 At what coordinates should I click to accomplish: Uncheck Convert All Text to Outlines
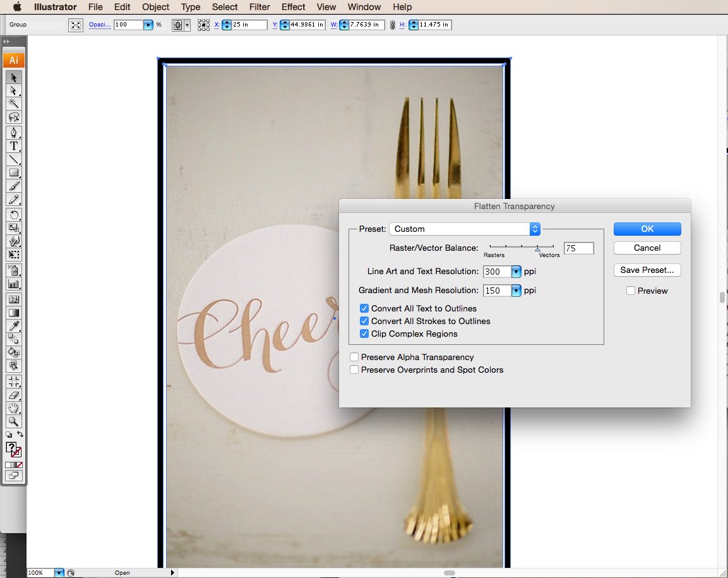pyautogui.click(x=364, y=308)
